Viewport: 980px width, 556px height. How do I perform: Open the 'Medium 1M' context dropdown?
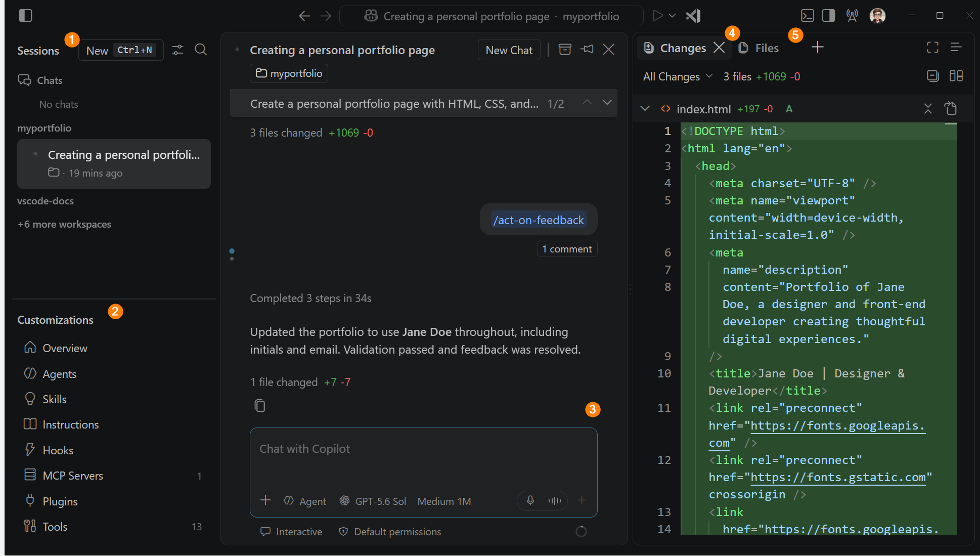444,501
